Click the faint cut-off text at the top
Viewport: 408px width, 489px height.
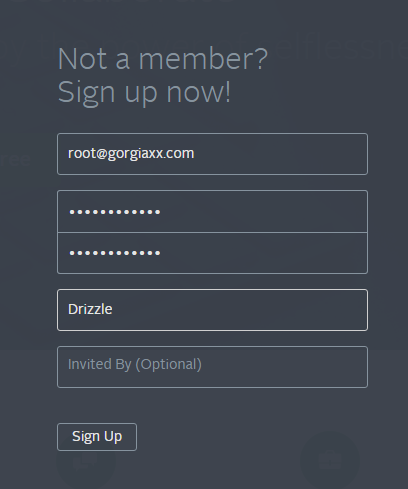coord(117,2)
